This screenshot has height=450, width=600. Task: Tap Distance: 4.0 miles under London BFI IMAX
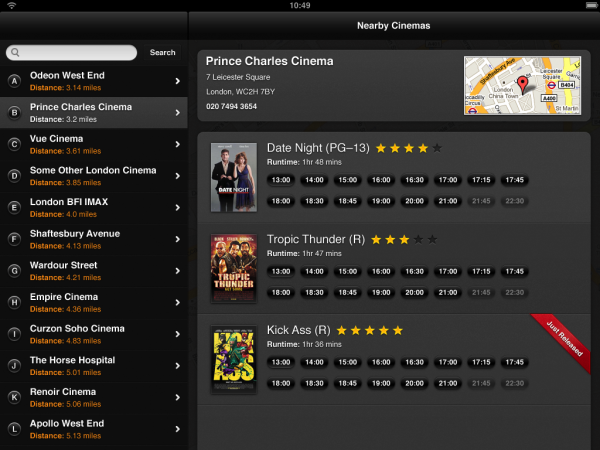[x=63, y=214]
